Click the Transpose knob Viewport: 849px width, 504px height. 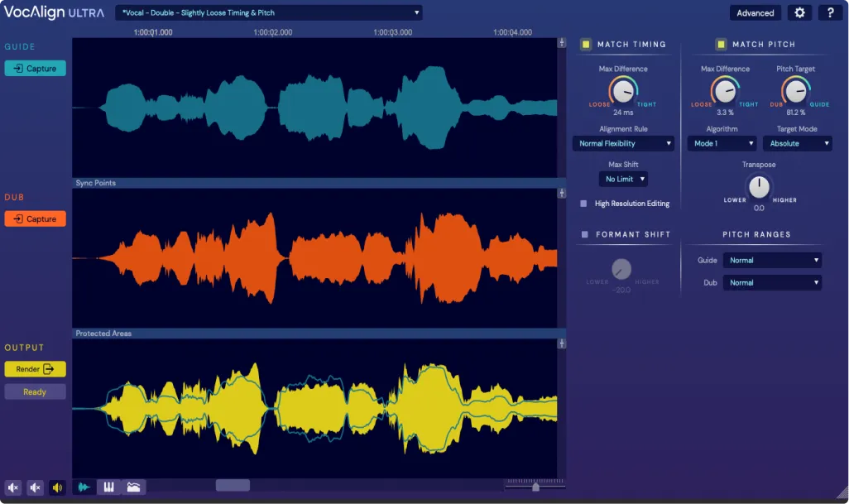(x=758, y=188)
